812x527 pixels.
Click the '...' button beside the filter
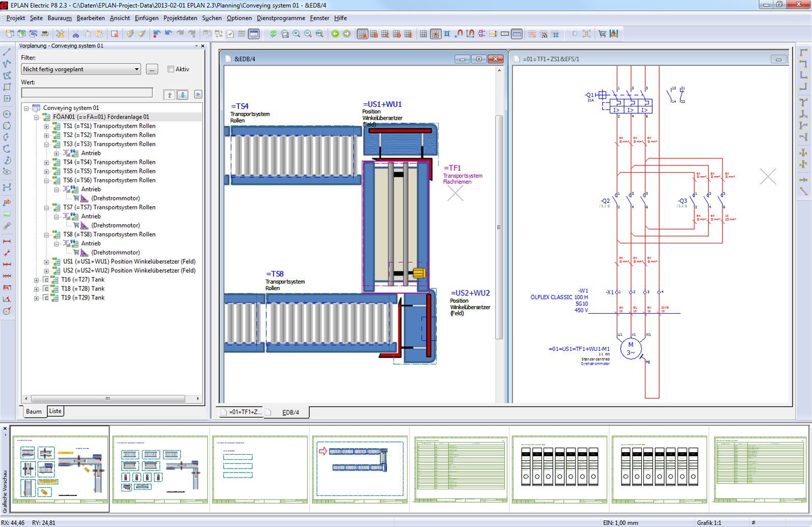[x=152, y=69]
